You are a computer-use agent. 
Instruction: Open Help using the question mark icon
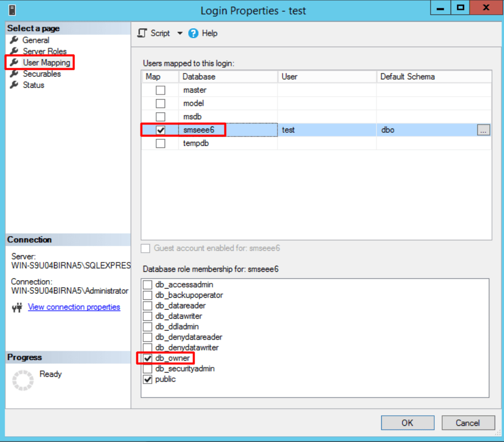pyautogui.click(x=194, y=33)
